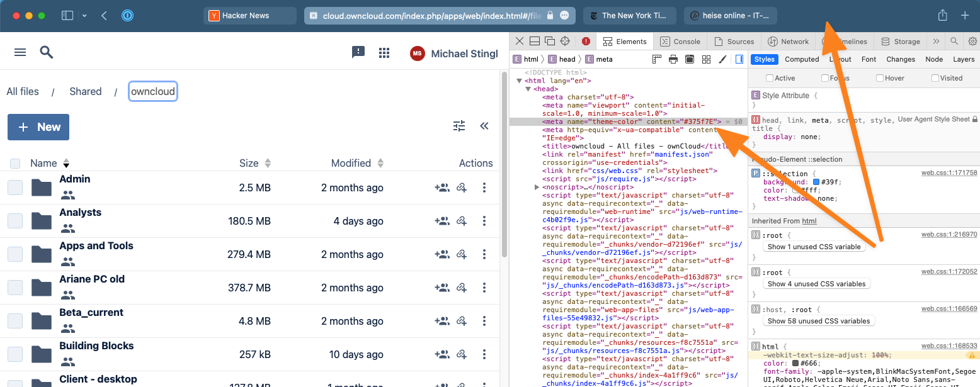980x387 pixels.
Task: Toggle print media styles printer icon
Action: click(x=673, y=59)
